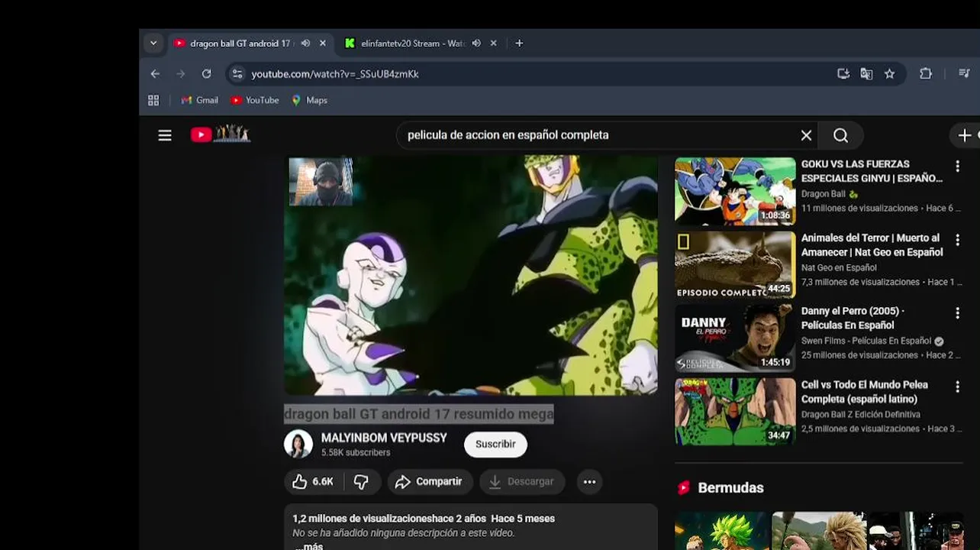Click Danny el Perro (2005) title
980x550 pixels.
pos(853,318)
